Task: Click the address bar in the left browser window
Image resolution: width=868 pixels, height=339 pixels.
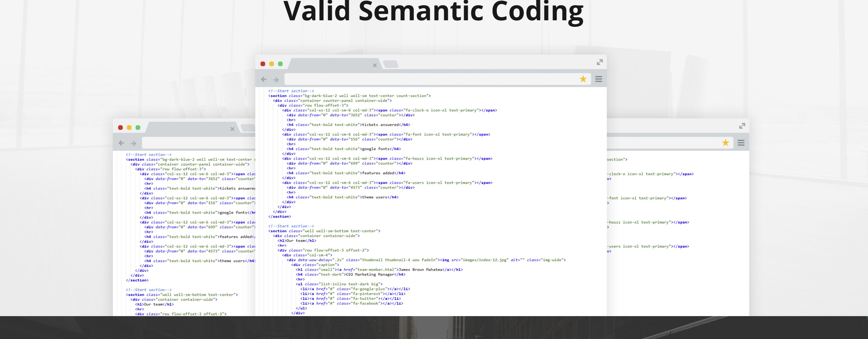Action: click(199, 143)
